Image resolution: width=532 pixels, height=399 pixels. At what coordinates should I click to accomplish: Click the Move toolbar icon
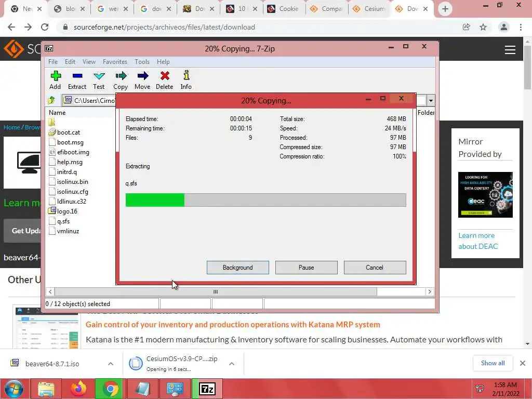tap(142, 80)
